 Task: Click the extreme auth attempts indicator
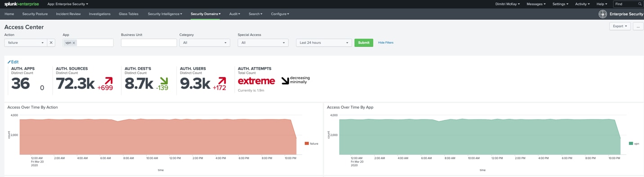tap(256, 81)
